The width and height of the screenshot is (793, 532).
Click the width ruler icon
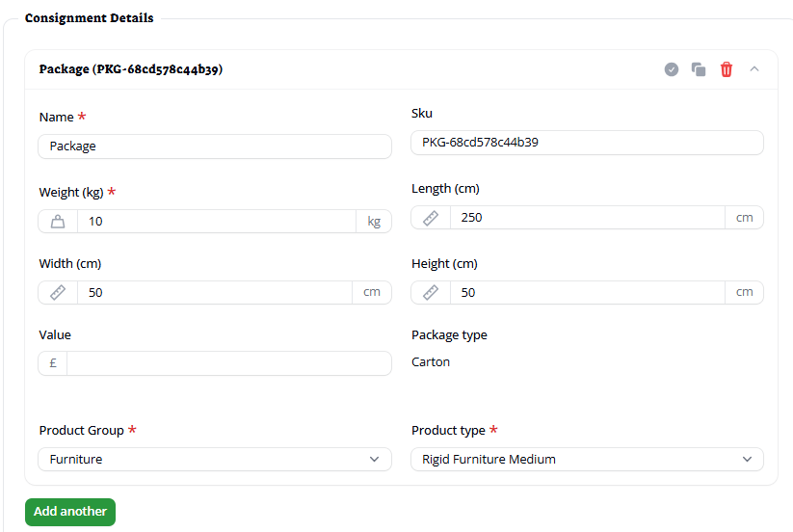[58, 293]
